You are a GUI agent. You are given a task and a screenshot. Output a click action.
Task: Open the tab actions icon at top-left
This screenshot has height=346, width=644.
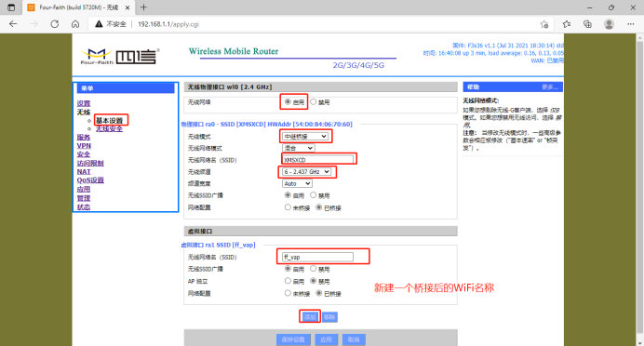11,7
